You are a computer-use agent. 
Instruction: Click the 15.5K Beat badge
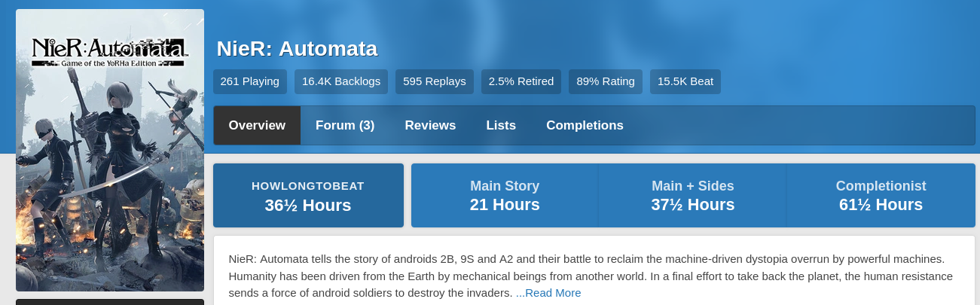685,81
